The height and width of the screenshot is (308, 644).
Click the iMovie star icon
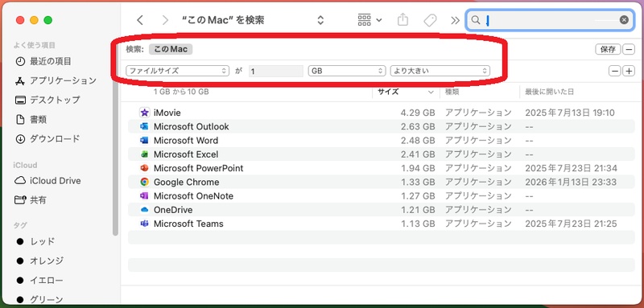tap(144, 113)
